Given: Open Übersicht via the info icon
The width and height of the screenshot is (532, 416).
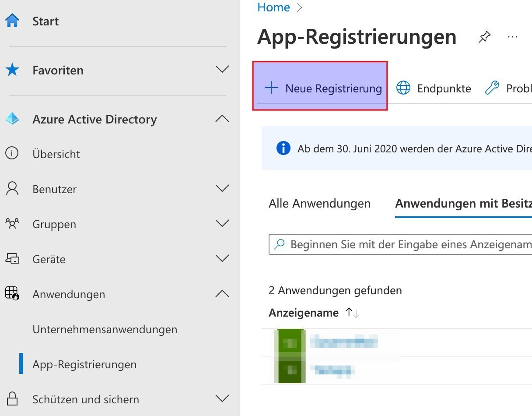Looking at the screenshot, I should [12, 154].
